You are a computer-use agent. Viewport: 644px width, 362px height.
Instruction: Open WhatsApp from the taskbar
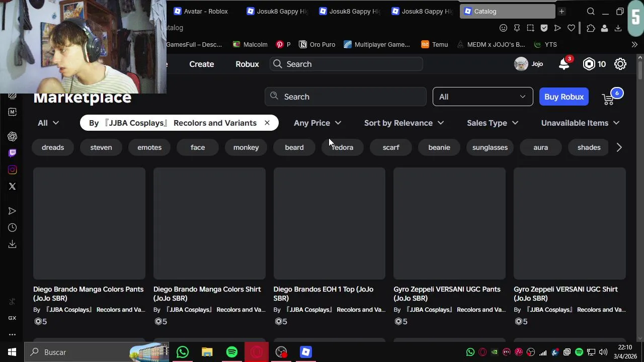pyautogui.click(x=183, y=352)
